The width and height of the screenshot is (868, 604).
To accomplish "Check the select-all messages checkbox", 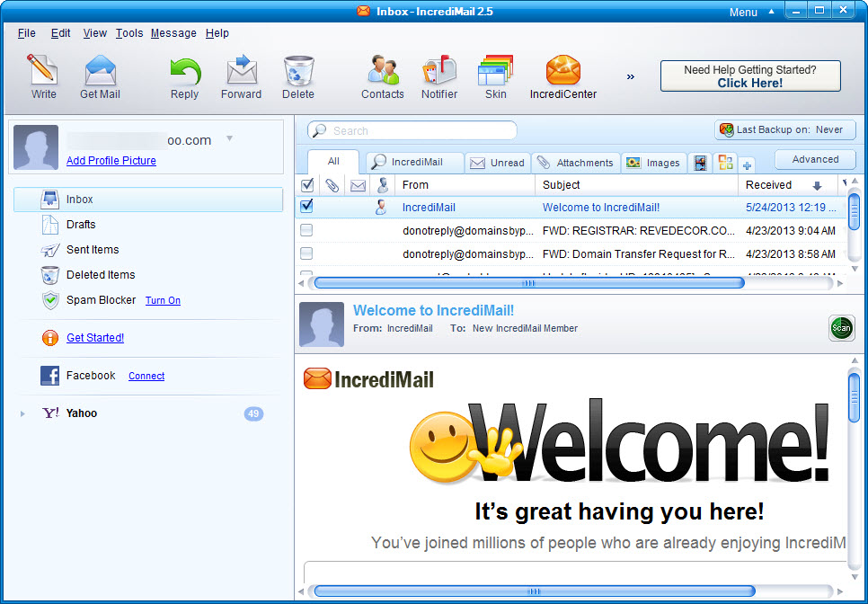I will click(307, 184).
